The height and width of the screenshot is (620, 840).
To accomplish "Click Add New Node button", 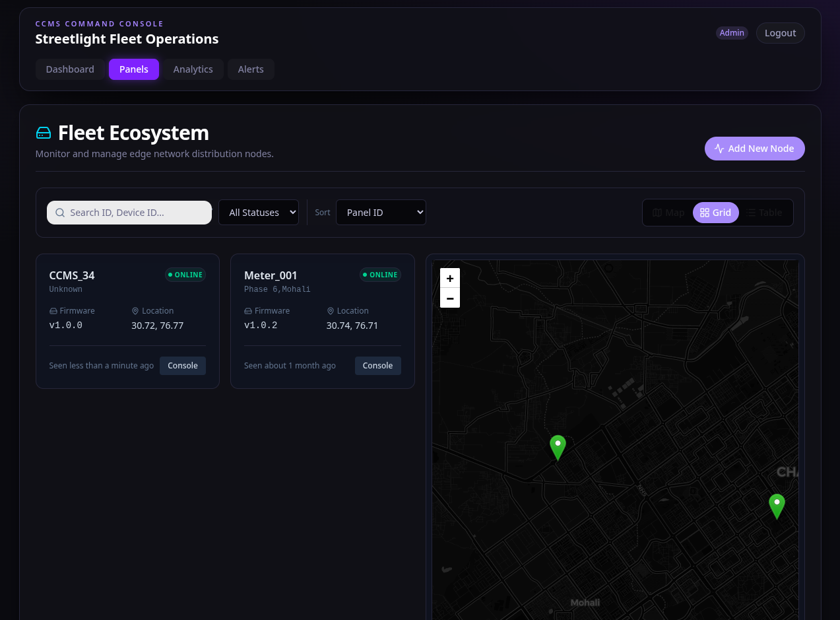I will [x=754, y=149].
